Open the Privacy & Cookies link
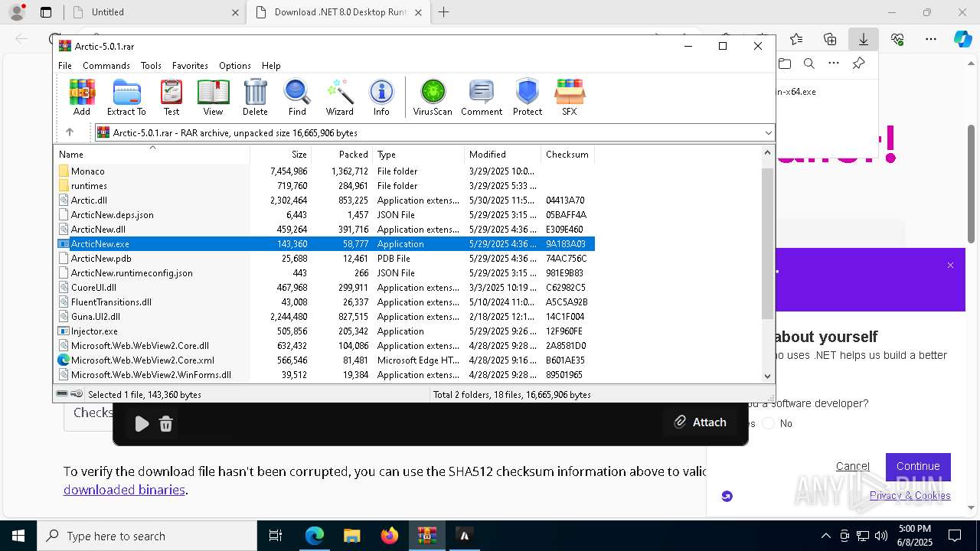The image size is (980, 551). [x=910, y=495]
